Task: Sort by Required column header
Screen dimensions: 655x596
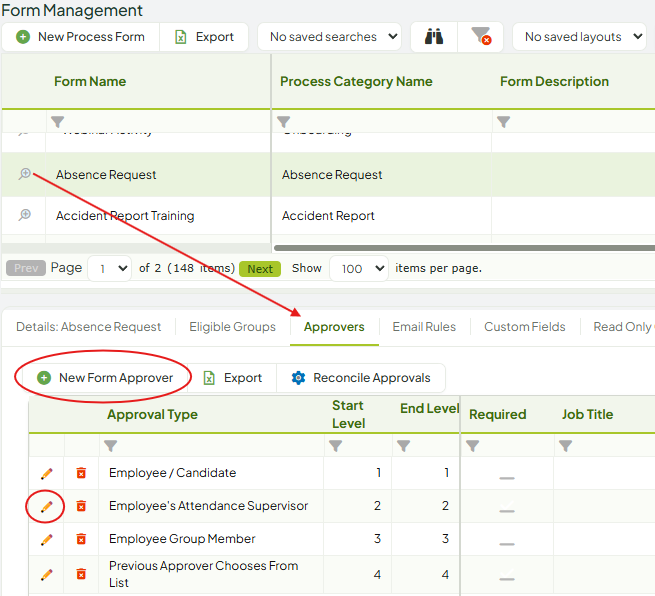Action: coord(498,414)
